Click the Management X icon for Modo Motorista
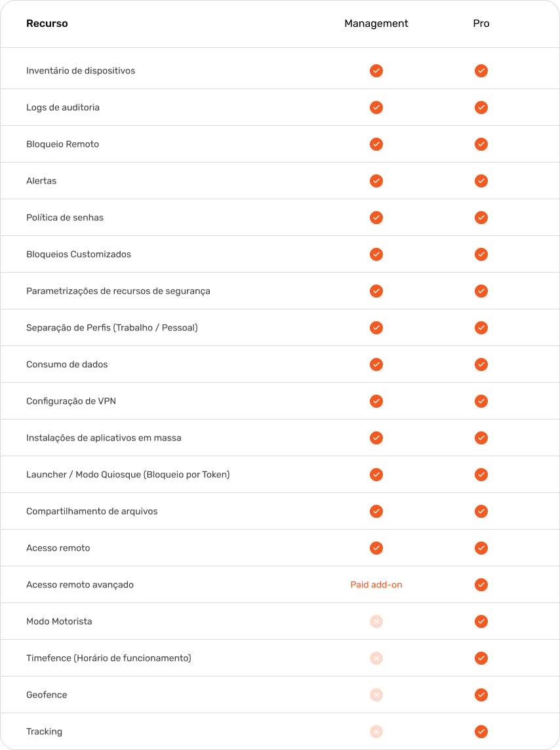This screenshot has width=560, height=750. coord(376,622)
